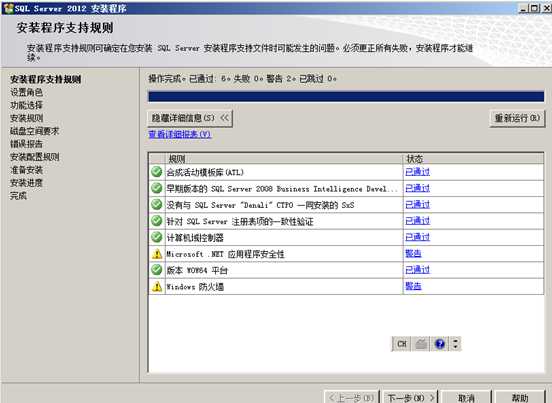The image size is (552, 403).
Task: Click the blue completed progress bar
Action: [346, 96]
